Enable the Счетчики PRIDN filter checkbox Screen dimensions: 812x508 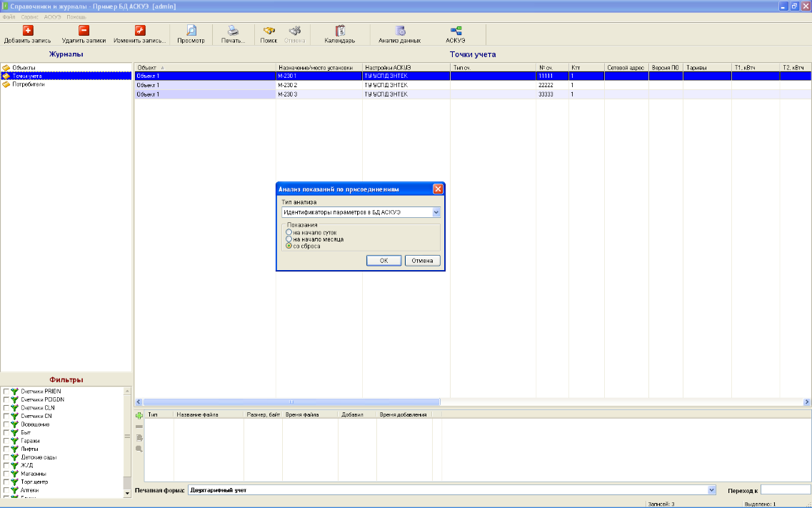[x=6, y=392]
